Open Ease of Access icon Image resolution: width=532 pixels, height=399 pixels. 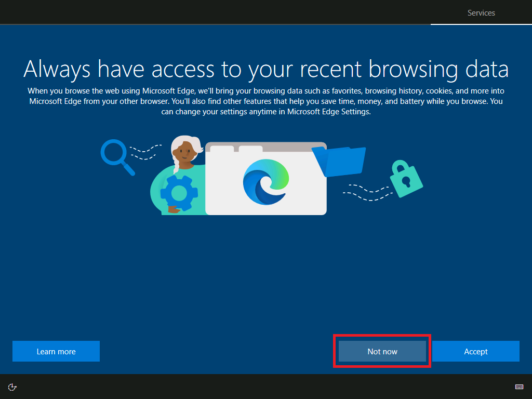12,387
